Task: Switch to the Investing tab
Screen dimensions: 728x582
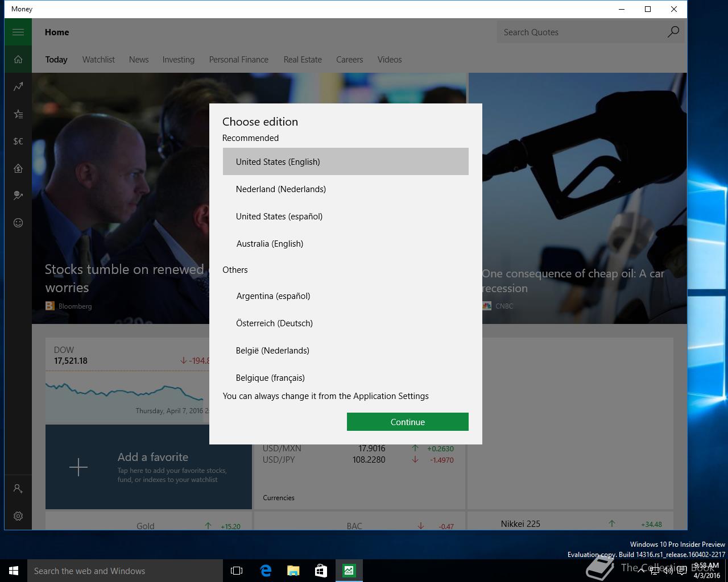Action: click(179, 60)
